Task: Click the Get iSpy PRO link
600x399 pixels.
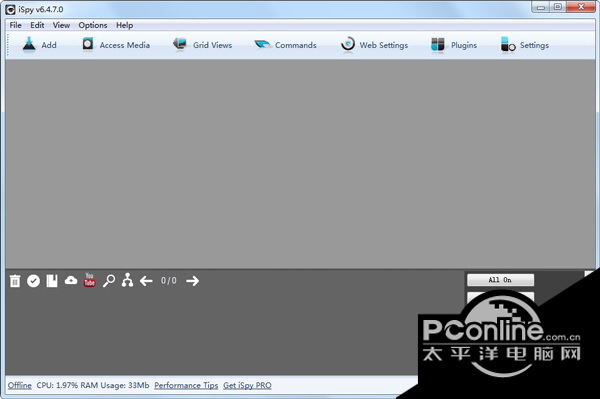Action: pos(247,385)
